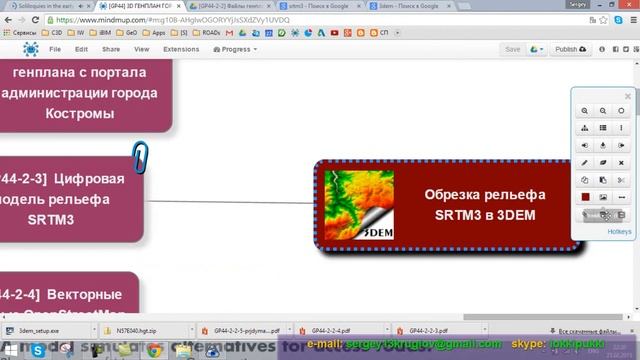Click the horizontal scrollbar thumb
This screenshot has width=640, height=360.
point(543,317)
